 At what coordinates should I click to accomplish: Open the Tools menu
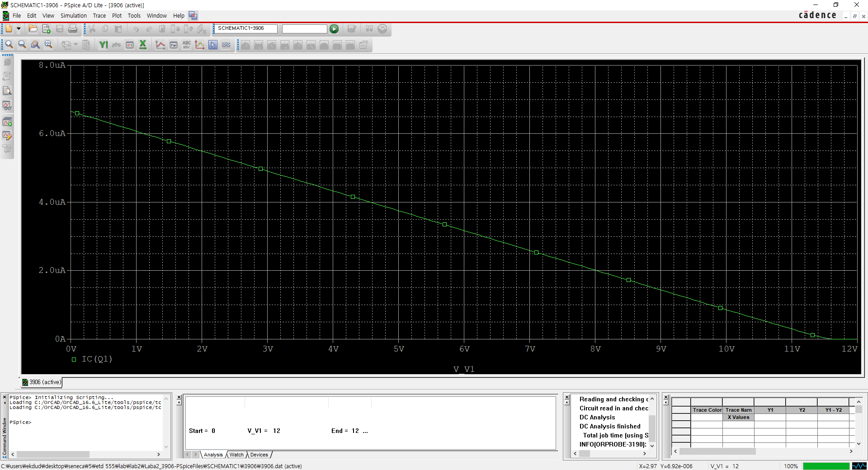point(134,16)
